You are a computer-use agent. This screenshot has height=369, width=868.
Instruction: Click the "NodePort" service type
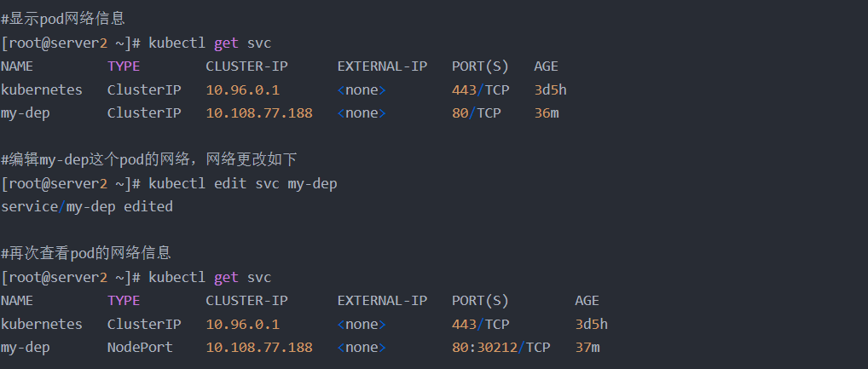[x=140, y=348]
